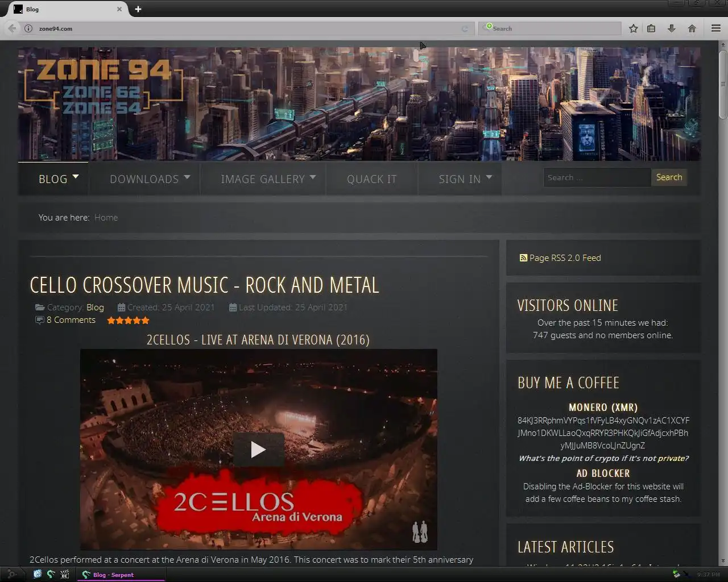Screen dimensions: 728x582
Task: Open the Cello Crossover Music article title
Action: (204, 285)
